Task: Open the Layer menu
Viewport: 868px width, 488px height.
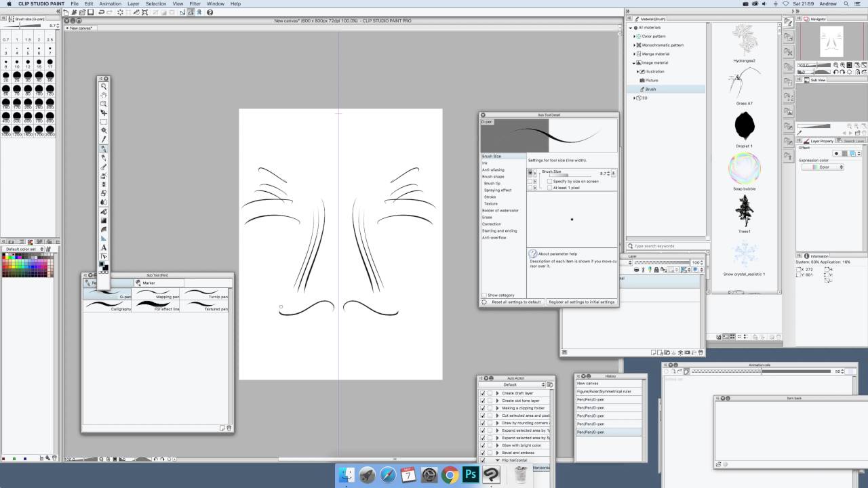Action: click(134, 4)
